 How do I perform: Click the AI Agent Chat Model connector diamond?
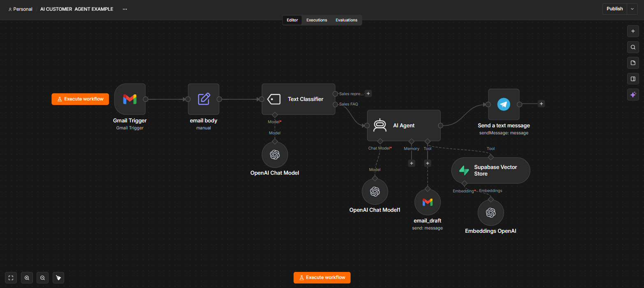click(x=380, y=141)
